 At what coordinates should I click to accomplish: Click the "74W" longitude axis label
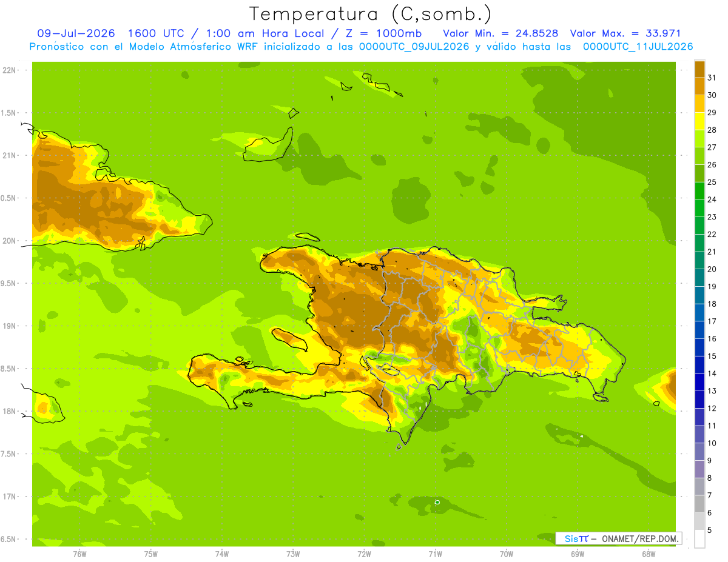tap(222, 554)
